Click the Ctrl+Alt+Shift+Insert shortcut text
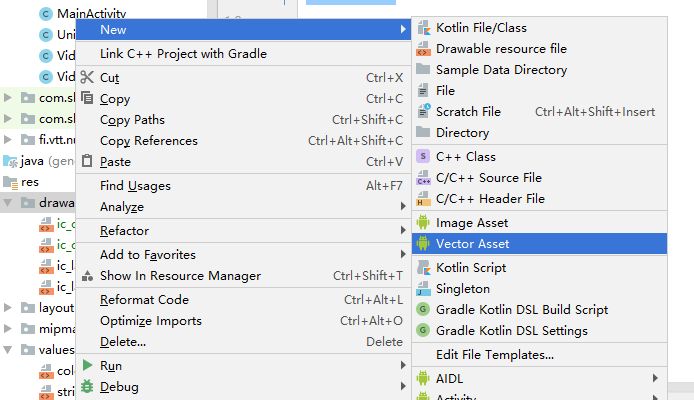This screenshot has width=694, height=400. (595, 112)
